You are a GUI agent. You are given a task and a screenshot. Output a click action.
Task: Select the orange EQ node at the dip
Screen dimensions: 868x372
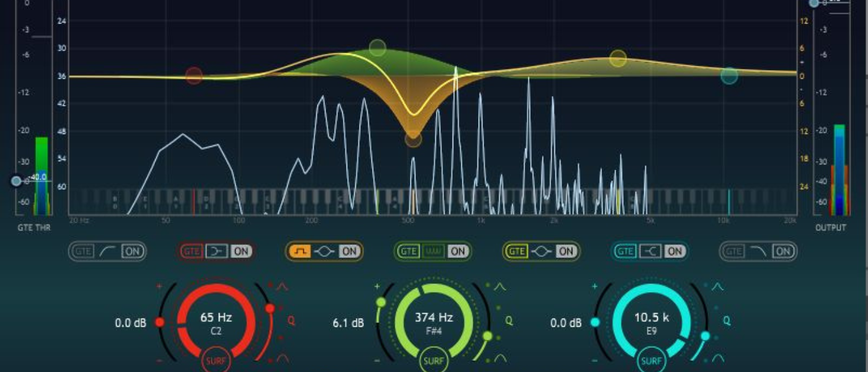coord(414,139)
